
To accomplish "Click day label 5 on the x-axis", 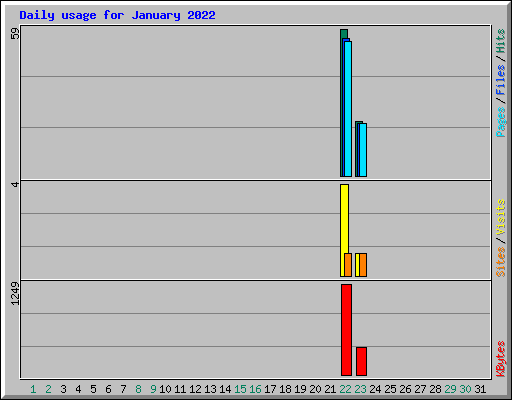I will (x=93, y=389).
